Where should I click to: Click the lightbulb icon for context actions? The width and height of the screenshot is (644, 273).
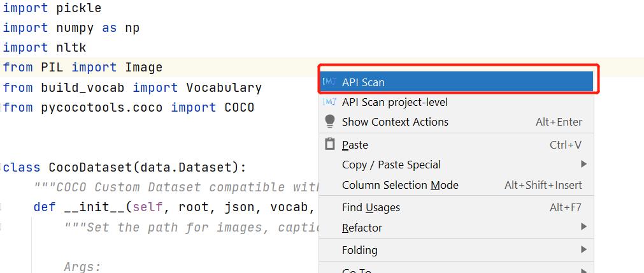(329, 122)
